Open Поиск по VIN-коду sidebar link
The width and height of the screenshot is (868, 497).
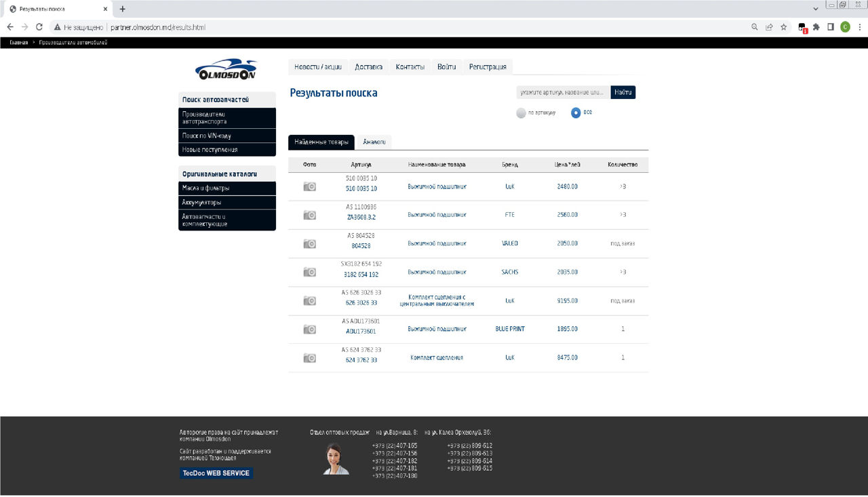point(227,136)
